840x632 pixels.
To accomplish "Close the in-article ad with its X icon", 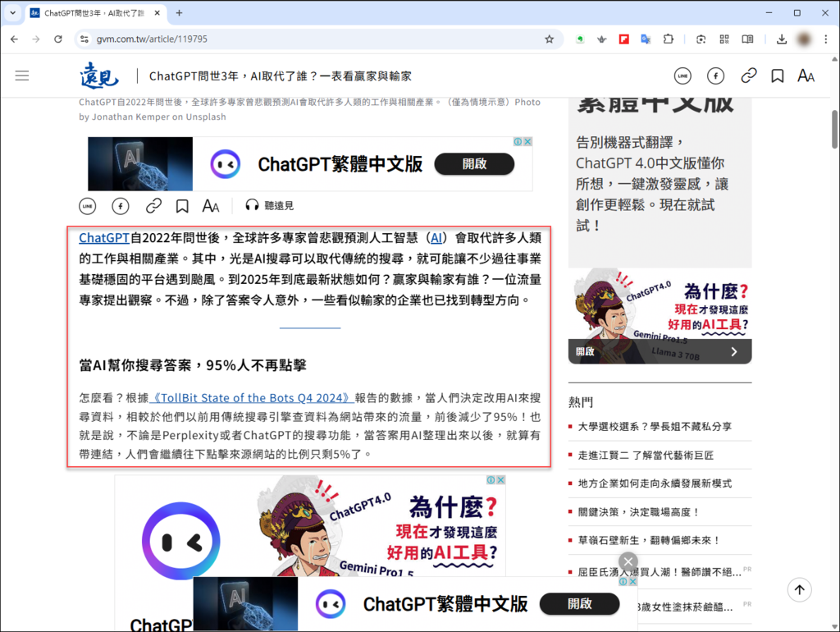I will pos(500,480).
